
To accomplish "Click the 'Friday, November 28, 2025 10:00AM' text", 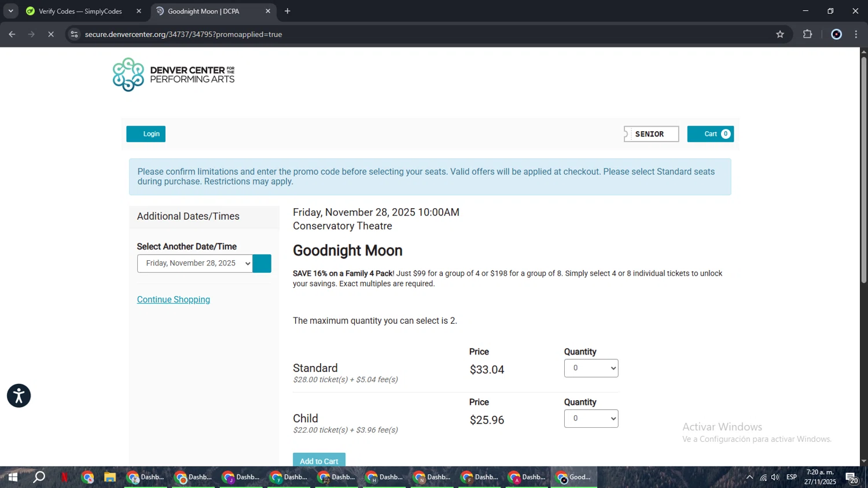I will (x=376, y=212).
